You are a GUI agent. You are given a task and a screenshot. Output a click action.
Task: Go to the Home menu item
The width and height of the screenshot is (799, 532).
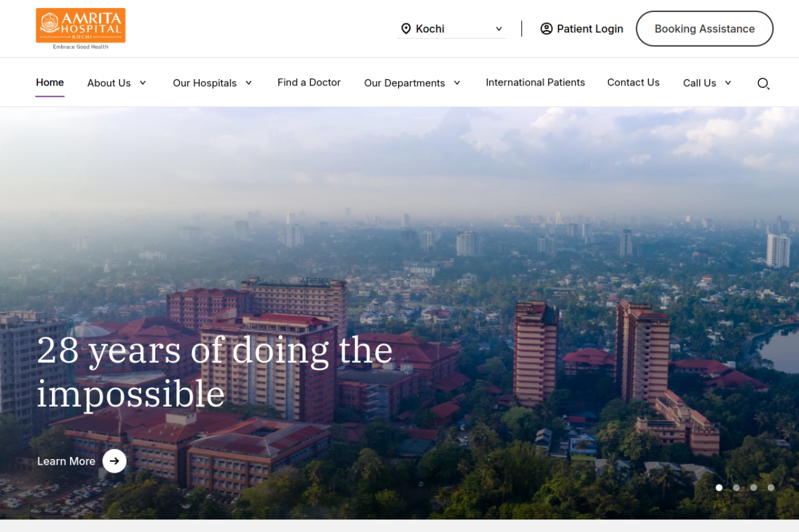tap(50, 82)
